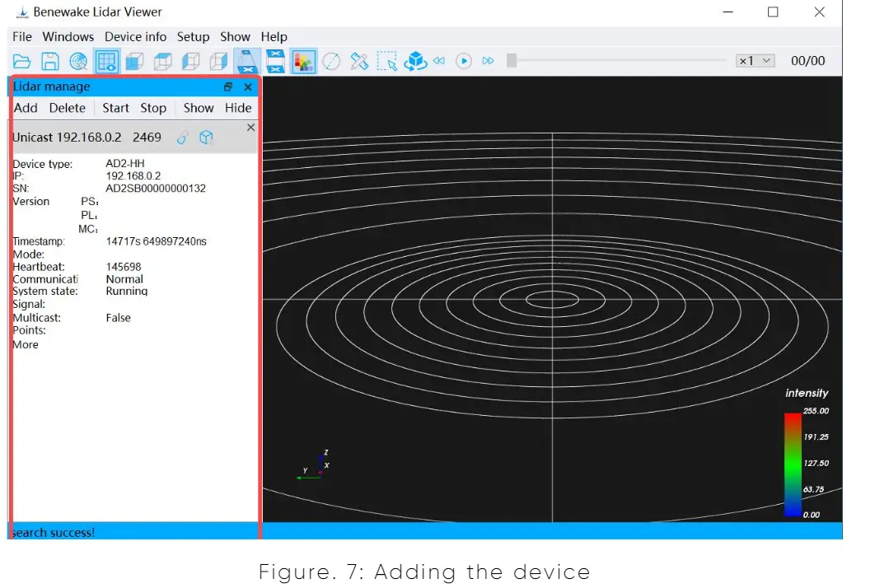The height and width of the screenshot is (588, 889).
Task: Click the search success! status message
Action: coord(54,533)
